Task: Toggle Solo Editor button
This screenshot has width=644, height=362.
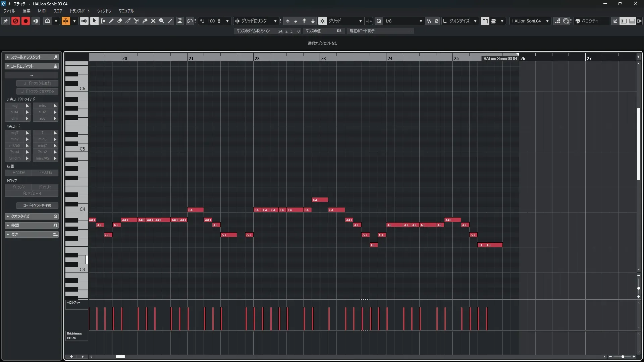Action: pyautogui.click(x=15, y=21)
